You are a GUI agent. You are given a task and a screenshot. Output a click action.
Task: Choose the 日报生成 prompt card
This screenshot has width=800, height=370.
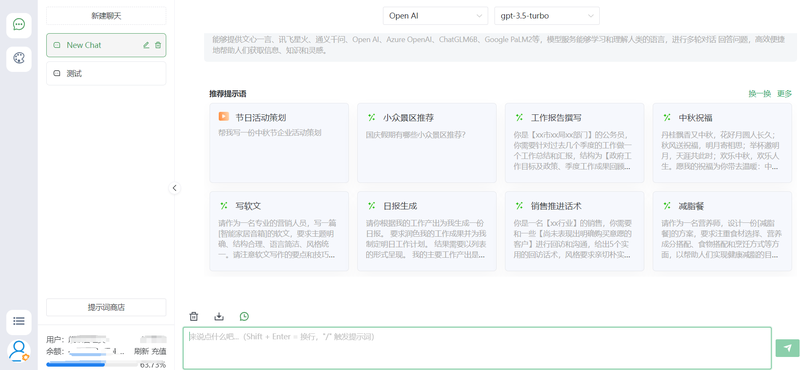(x=427, y=231)
